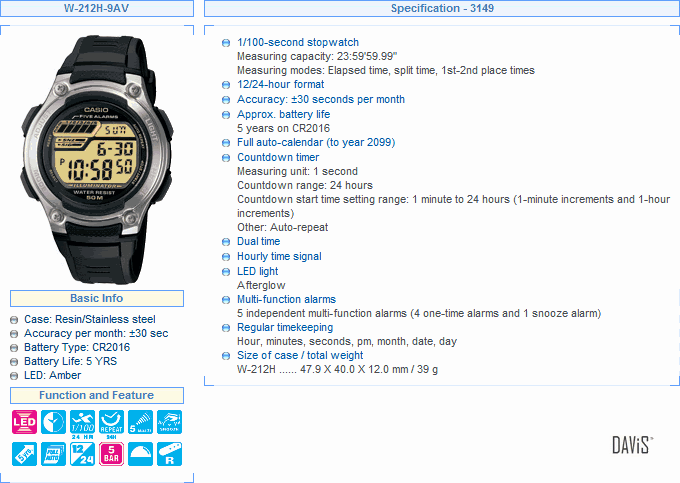
Task: Click the Full Auto calendar icon
Action: (53, 454)
